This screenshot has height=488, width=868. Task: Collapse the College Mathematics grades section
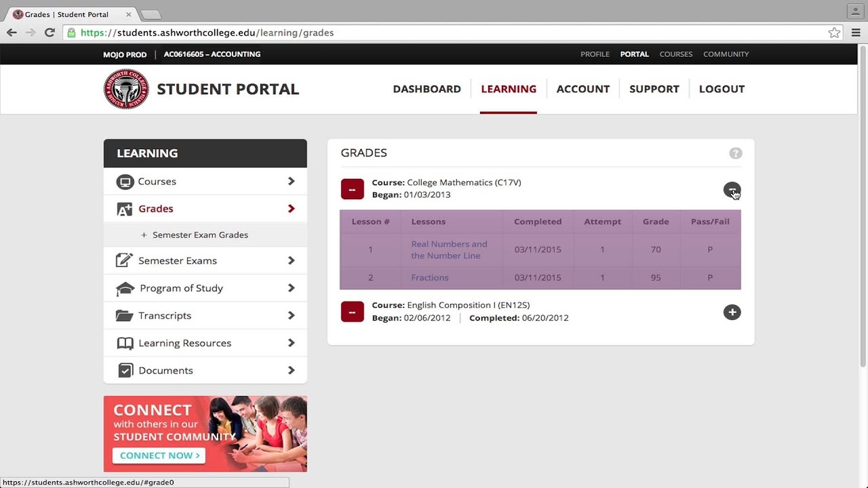(x=732, y=190)
